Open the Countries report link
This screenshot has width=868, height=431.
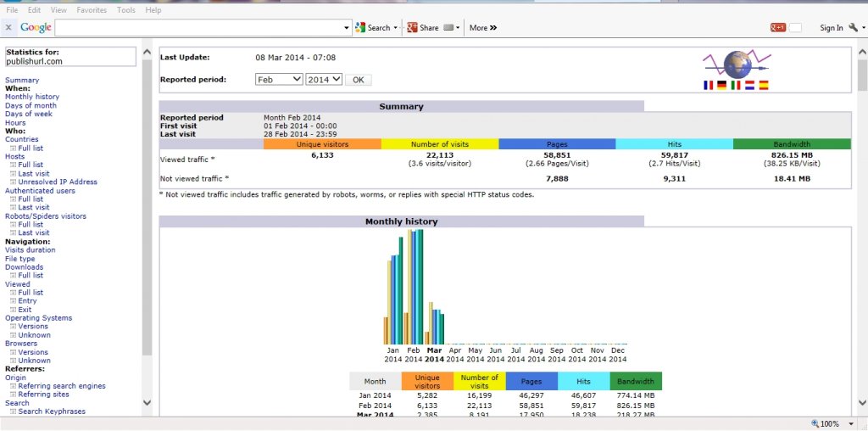click(x=21, y=139)
